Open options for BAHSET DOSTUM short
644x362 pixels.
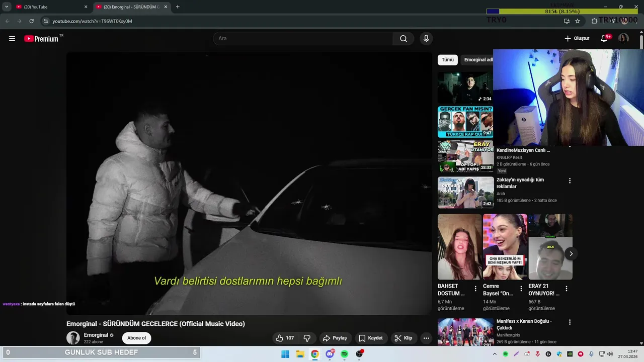pos(475,289)
